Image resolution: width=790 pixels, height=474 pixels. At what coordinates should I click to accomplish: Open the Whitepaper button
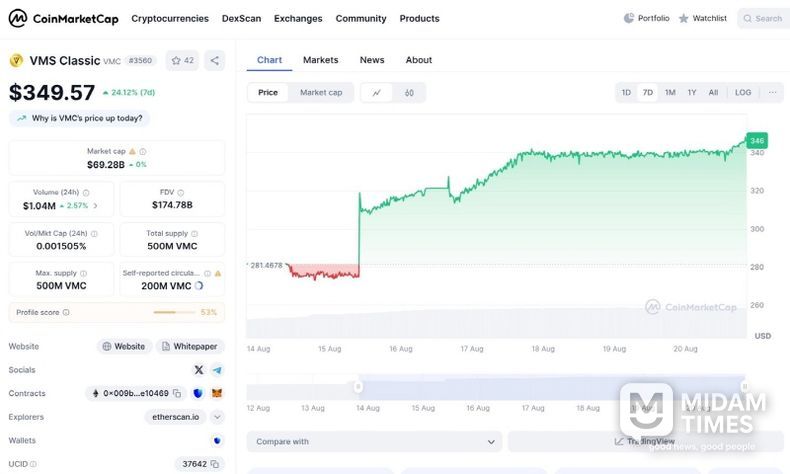coord(190,347)
